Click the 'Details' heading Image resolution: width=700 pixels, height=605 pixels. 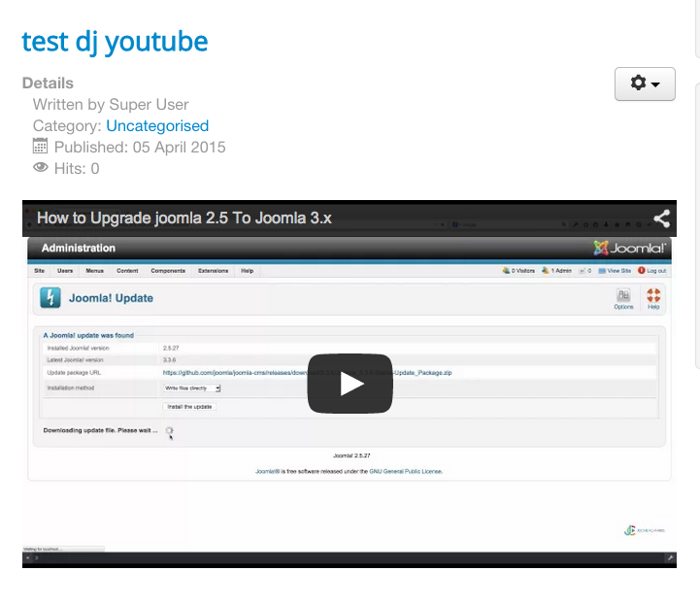click(x=48, y=84)
